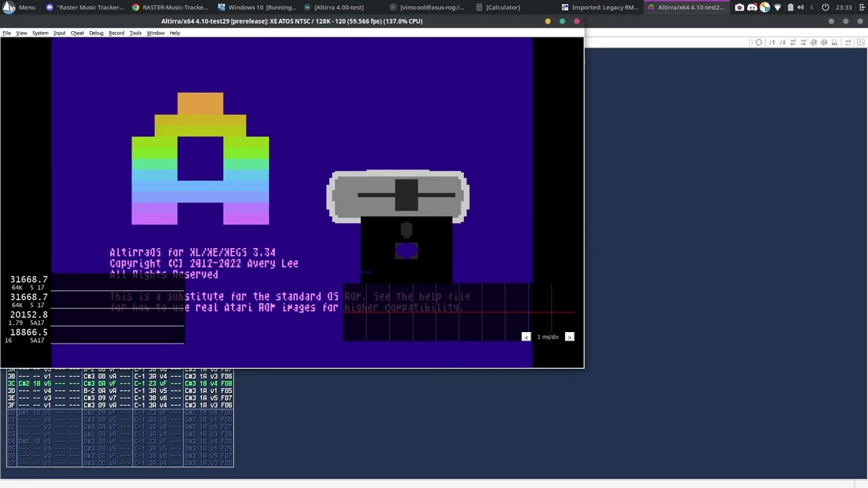This screenshot has width=868, height=488.
Task: Open the File menu in Altirra
Action: pos(7,33)
